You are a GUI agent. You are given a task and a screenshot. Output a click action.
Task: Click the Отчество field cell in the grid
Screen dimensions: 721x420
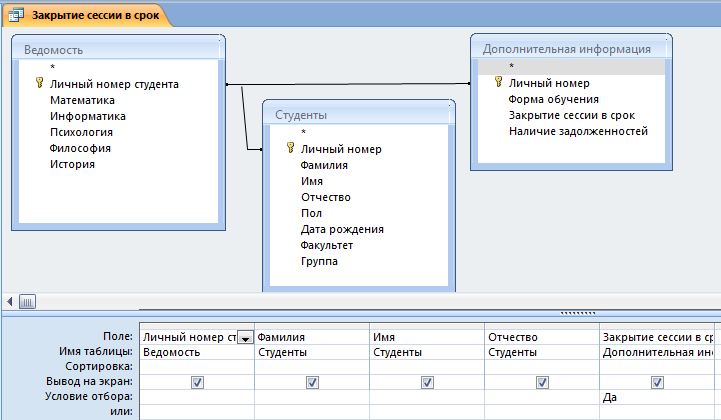click(541, 337)
